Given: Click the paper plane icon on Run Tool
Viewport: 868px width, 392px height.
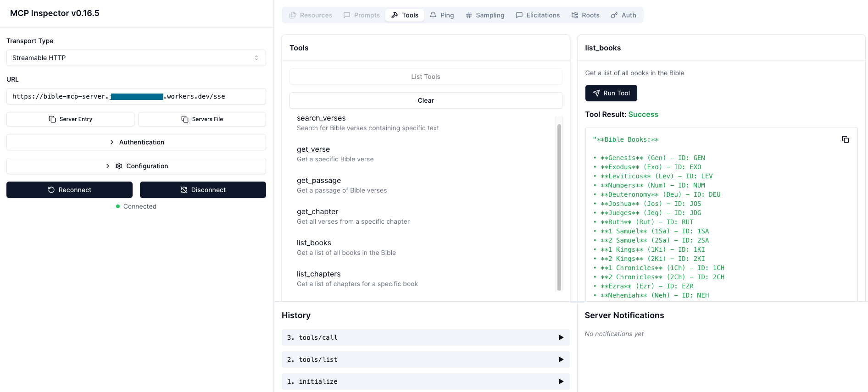Looking at the screenshot, I should pos(596,93).
